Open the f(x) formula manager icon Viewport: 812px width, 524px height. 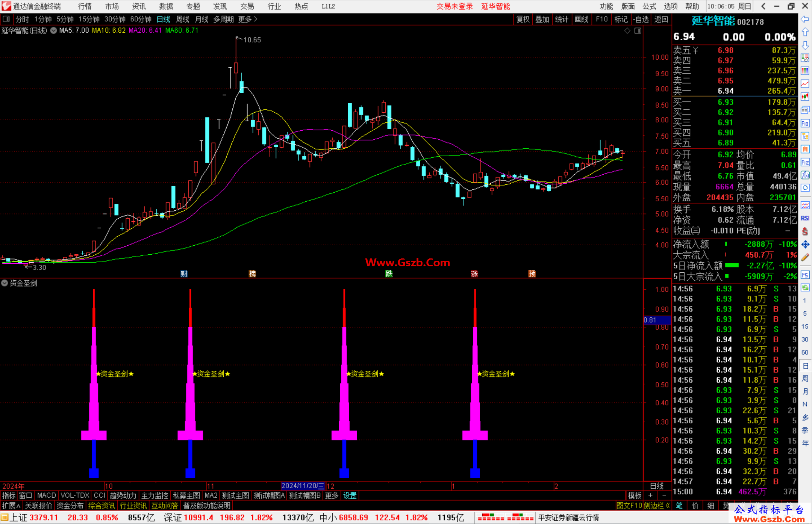pos(805,175)
